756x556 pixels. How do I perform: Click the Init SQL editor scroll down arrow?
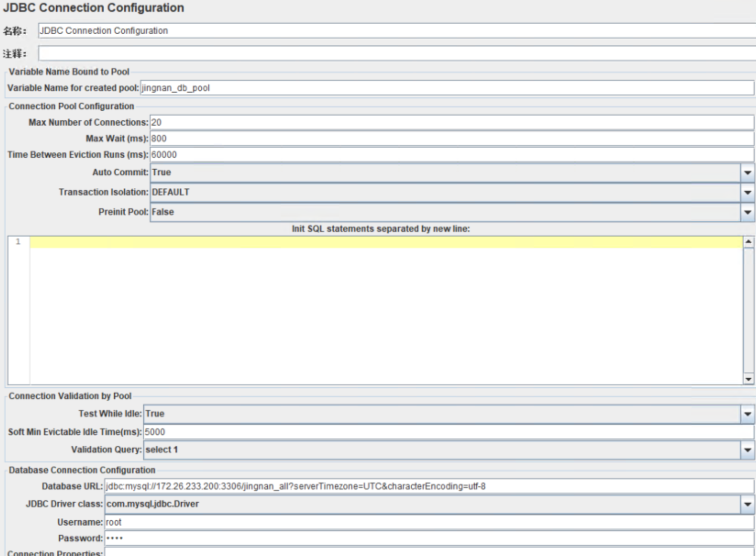[x=748, y=379]
